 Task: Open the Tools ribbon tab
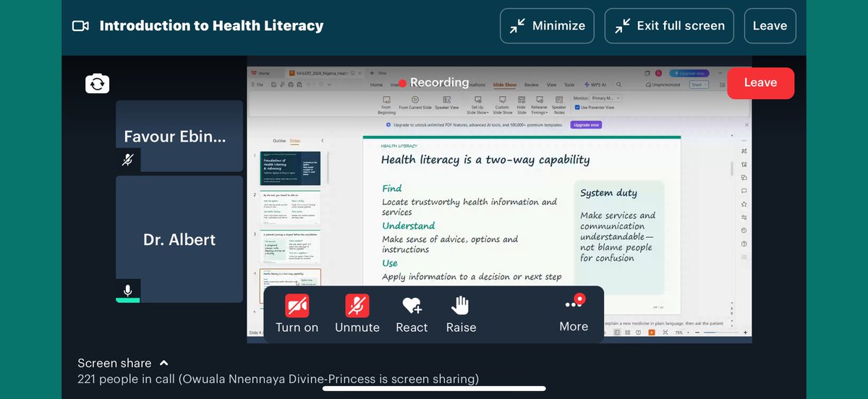(569, 85)
